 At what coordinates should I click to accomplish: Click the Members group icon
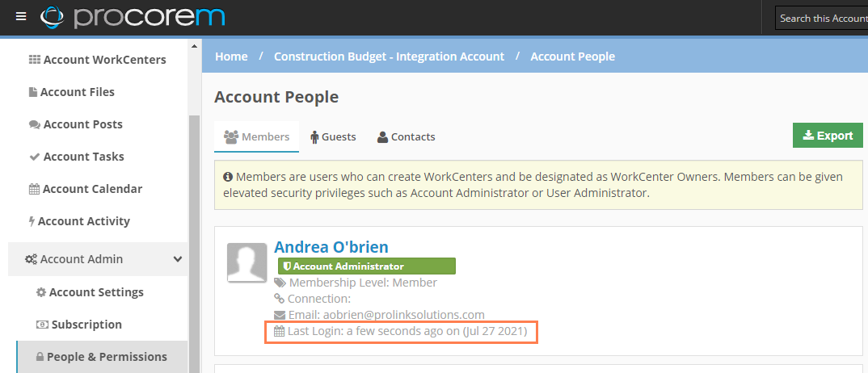pyautogui.click(x=231, y=136)
